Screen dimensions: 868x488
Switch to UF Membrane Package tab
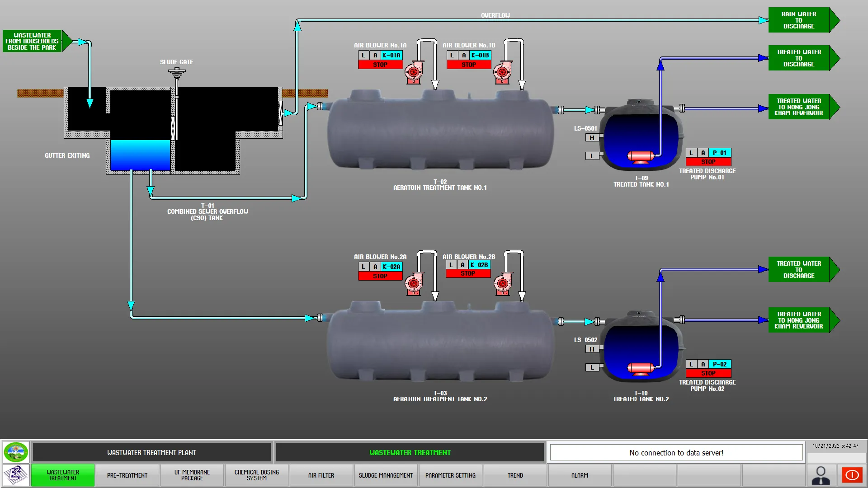pos(192,475)
